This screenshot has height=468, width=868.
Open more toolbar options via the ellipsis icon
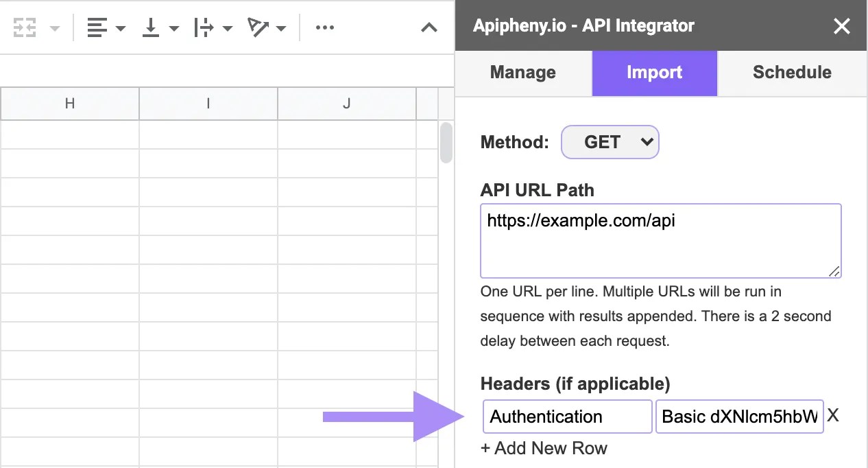tap(324, 27)
